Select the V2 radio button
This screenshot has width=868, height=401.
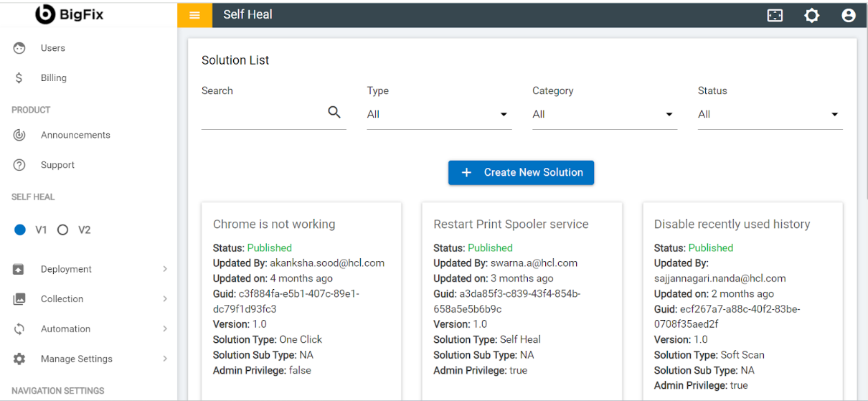[62, 230]
